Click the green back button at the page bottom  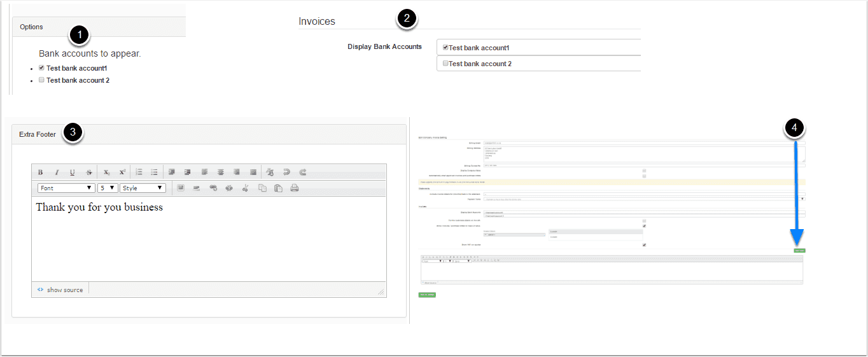427,295
